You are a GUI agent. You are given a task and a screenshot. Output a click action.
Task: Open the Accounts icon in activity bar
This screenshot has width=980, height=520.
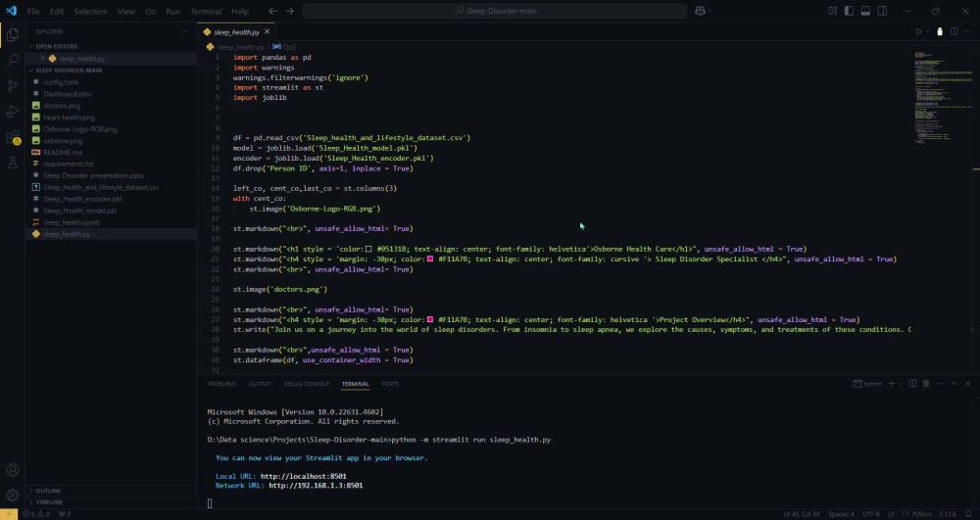tap(13, 470)
